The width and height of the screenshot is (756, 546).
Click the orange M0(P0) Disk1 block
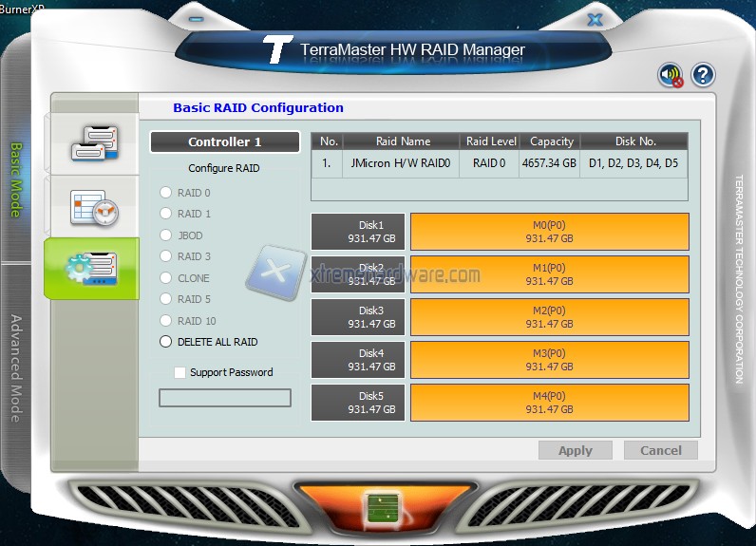[x=549, y=232]
